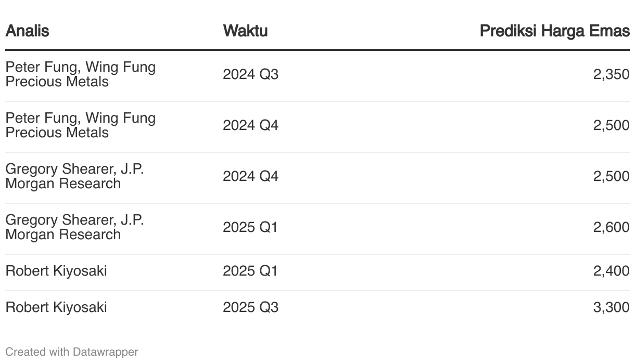Screen dimensions: 635x364
Task: Open the Created with Datawrapper link
Action: pos(72,352)
